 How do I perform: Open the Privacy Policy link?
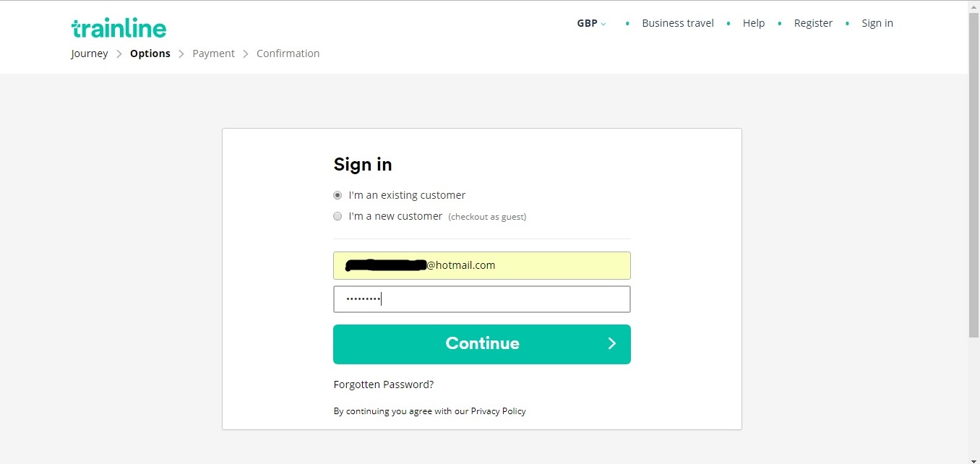[499, 411]
